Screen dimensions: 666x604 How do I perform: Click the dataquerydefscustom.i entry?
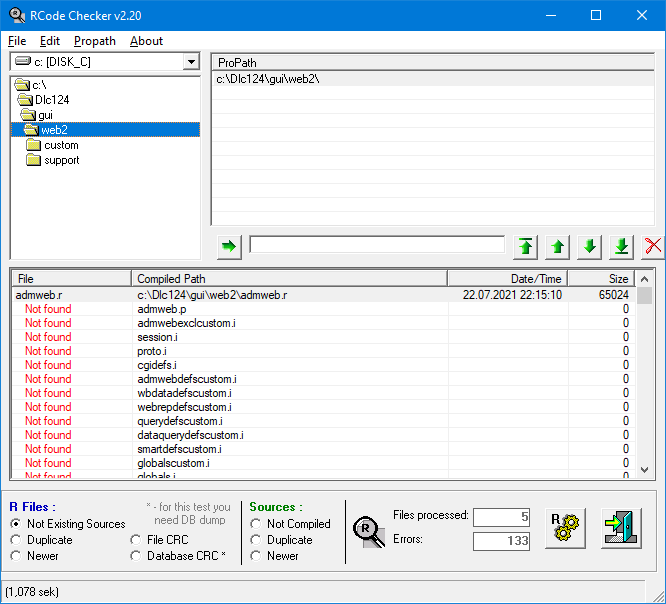190,435
